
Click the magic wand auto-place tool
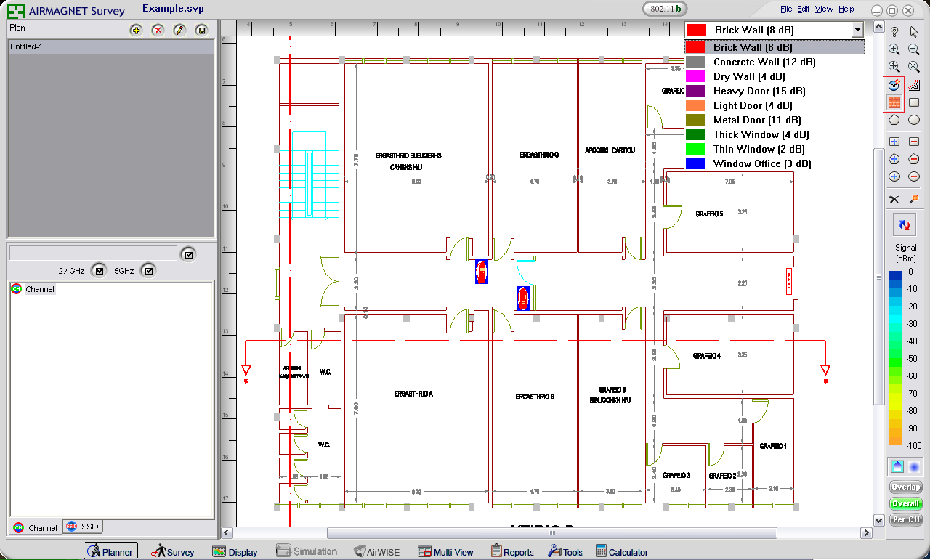click(914, 199)
